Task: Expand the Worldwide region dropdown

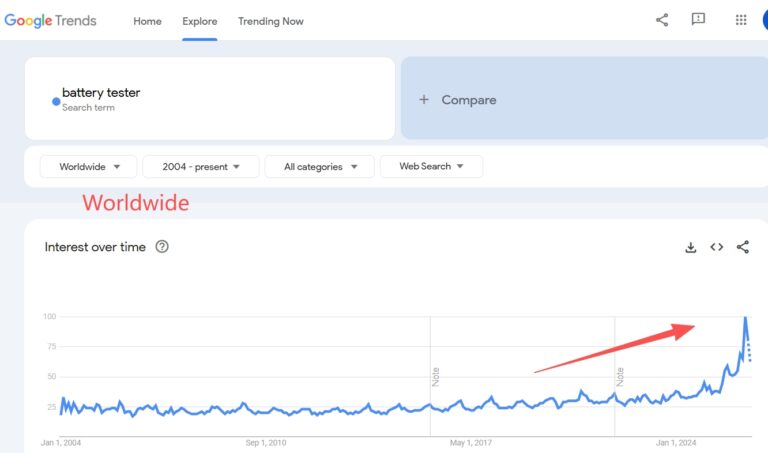Action: click(89, 167)
